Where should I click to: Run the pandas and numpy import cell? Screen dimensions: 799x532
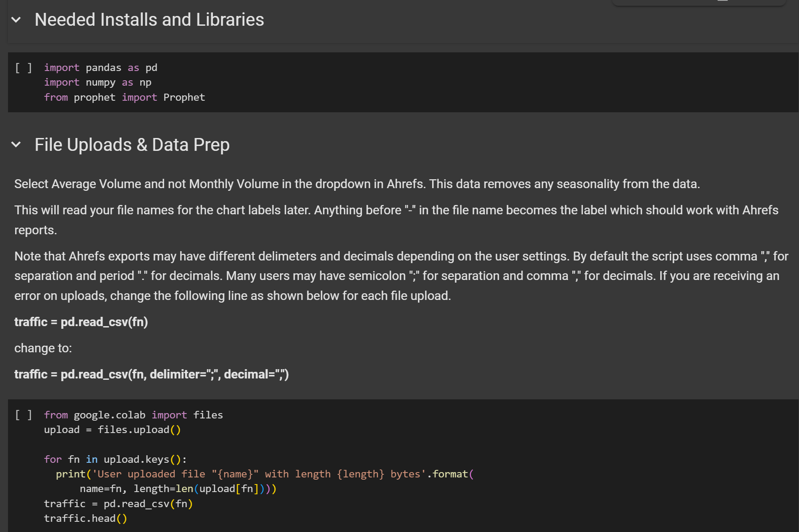click(x=24, y=68)
